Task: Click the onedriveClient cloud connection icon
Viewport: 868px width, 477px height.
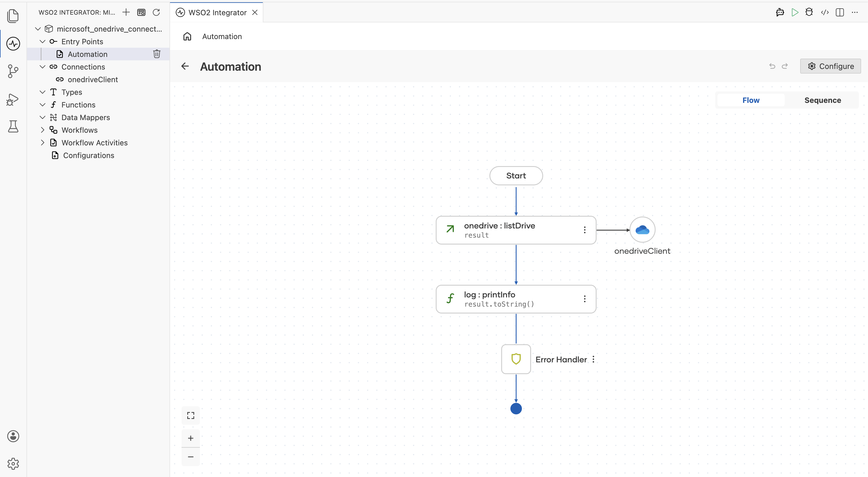Action: tap(642, 230)
